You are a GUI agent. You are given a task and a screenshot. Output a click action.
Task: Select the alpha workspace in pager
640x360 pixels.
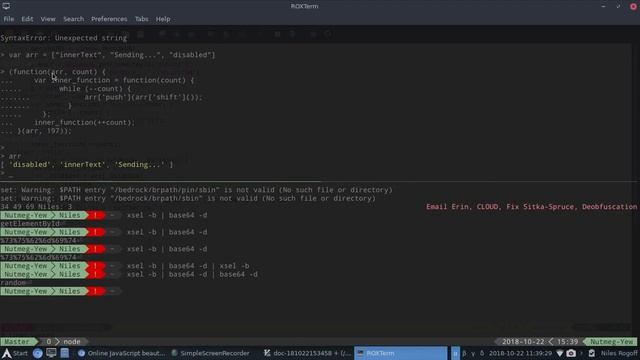(x=455, y=353)
